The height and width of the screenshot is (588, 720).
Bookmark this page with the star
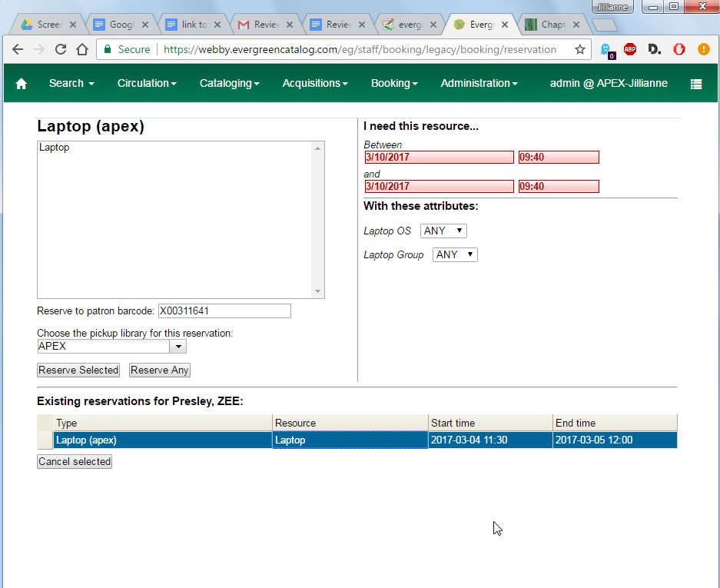pyautogui.click(x=580, y=49)
